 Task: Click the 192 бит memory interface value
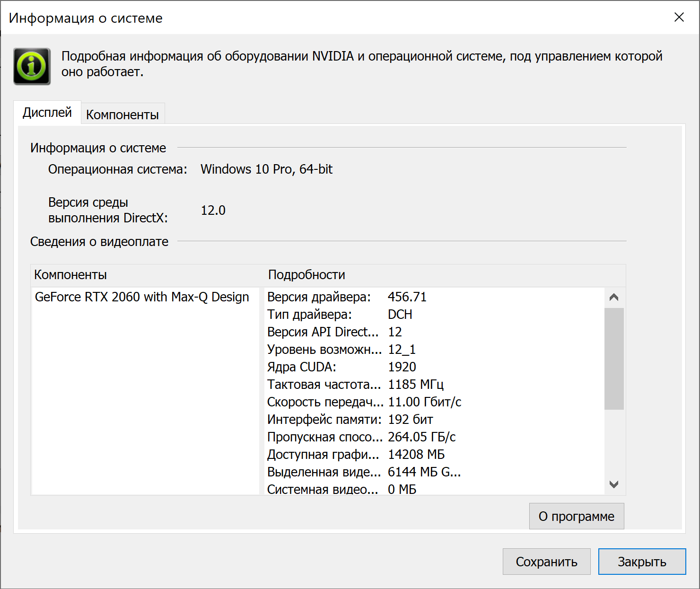click(x=411, y=420)
